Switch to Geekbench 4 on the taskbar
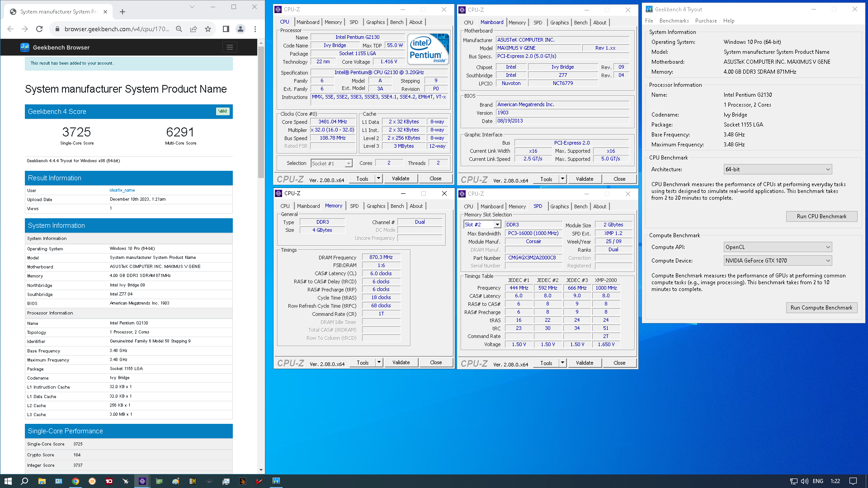The width and height of the screenshot is (868, 488). coord(276,481)
